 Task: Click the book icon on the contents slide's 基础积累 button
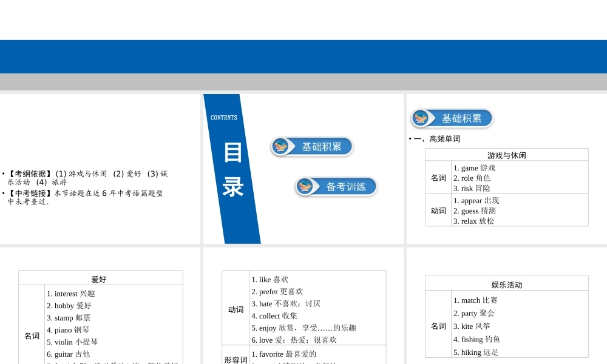280,147
